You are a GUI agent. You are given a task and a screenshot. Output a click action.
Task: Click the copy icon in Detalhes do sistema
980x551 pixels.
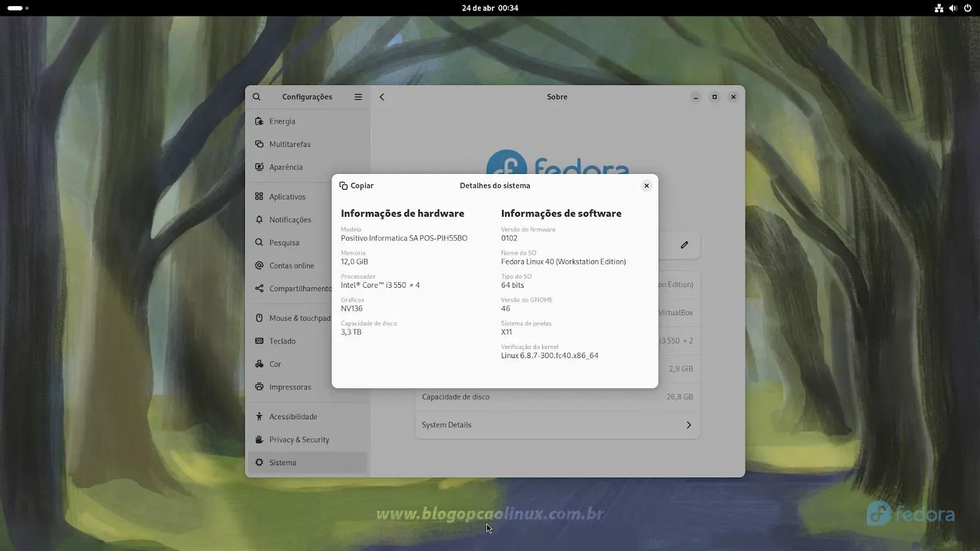coord(344,186)
